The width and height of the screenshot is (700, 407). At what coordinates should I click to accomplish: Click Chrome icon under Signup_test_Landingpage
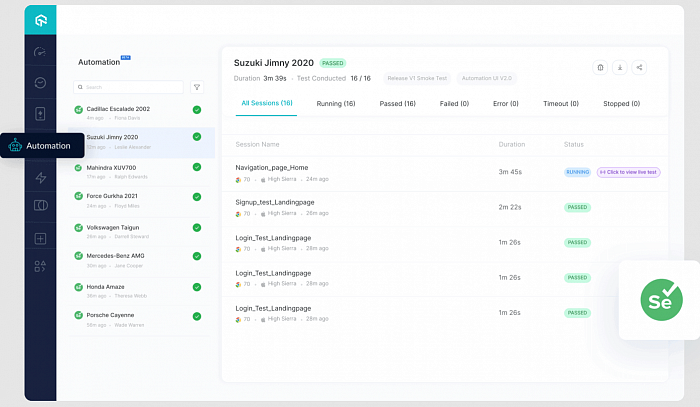[x=238, y=214]
